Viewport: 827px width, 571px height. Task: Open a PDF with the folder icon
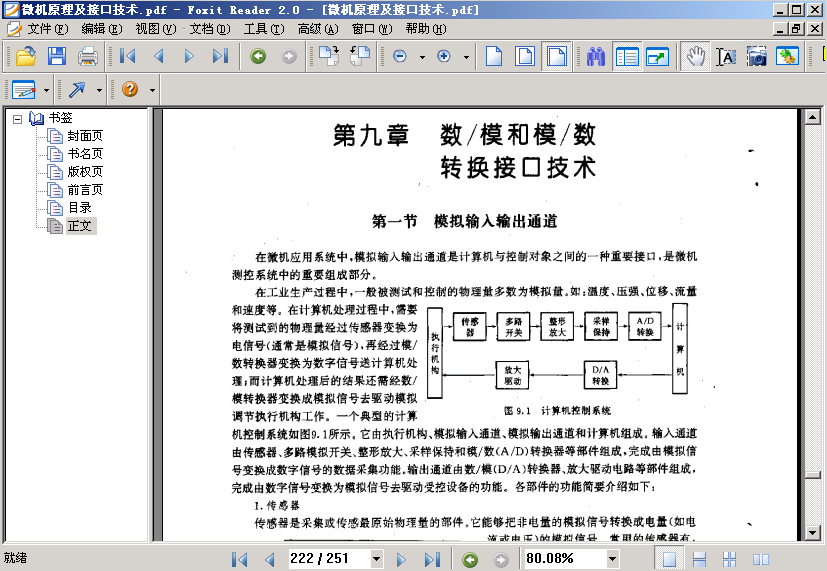pos(25,56)
